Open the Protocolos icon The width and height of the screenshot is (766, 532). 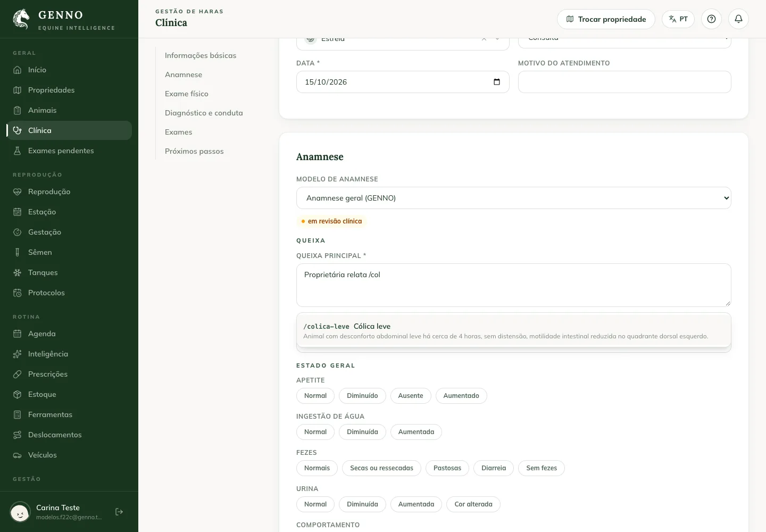coord(18,293)
